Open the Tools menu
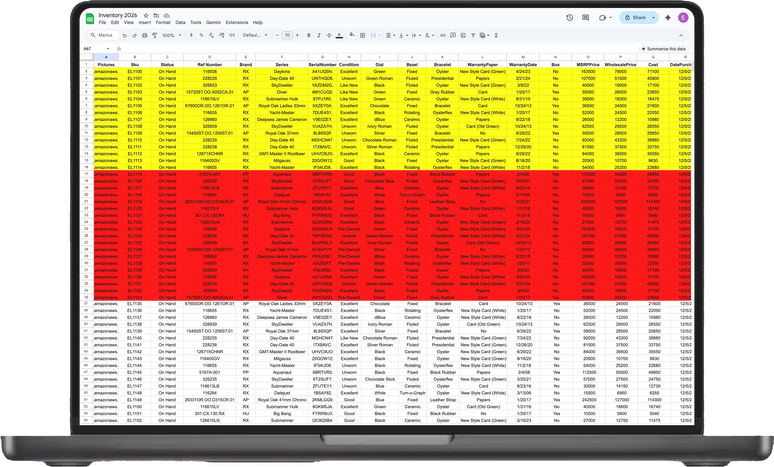The image size is (774, 467). 195,23
